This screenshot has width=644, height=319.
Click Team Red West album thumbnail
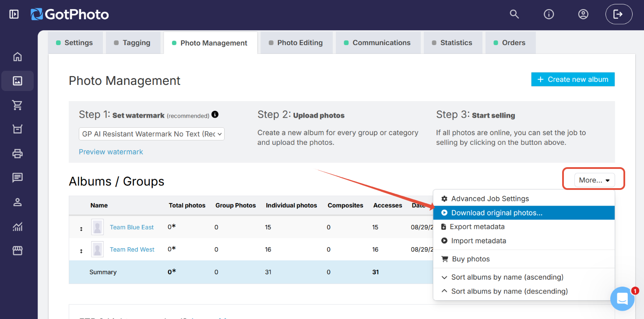pos(98,249)
